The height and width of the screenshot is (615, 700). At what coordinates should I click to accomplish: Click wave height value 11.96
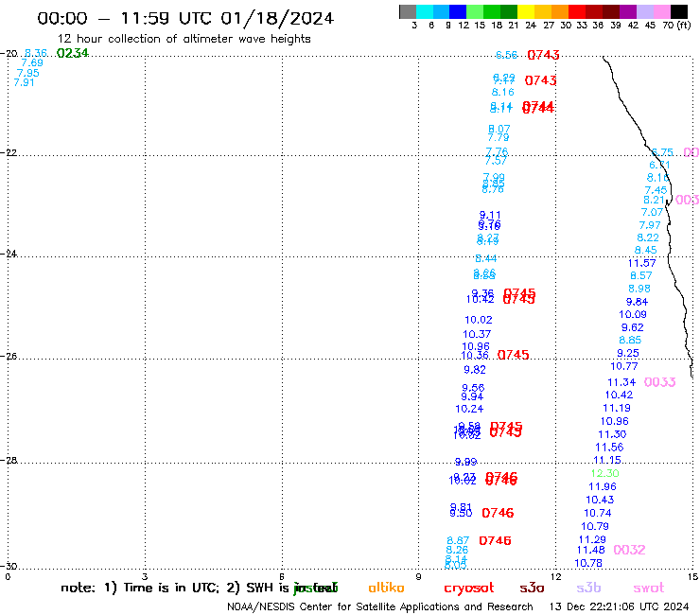coord(603,487)
